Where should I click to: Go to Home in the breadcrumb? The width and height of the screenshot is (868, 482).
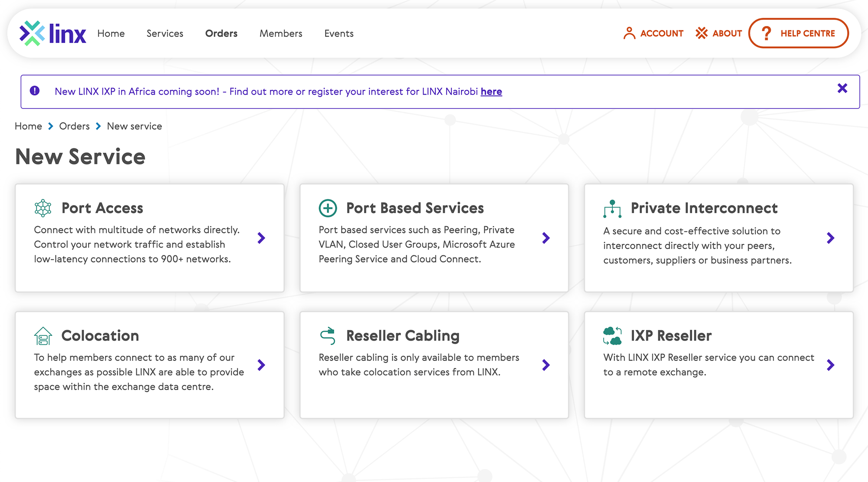pos(28,126)
